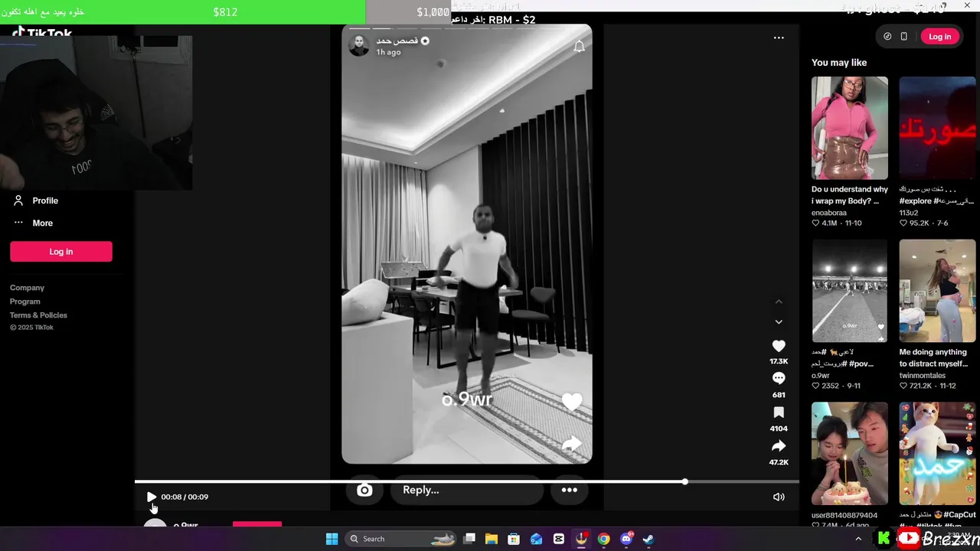Image resolution: width=980 pixels, height=551 pixels.
Task: Click the twinmomtales username
Action: 923,376
